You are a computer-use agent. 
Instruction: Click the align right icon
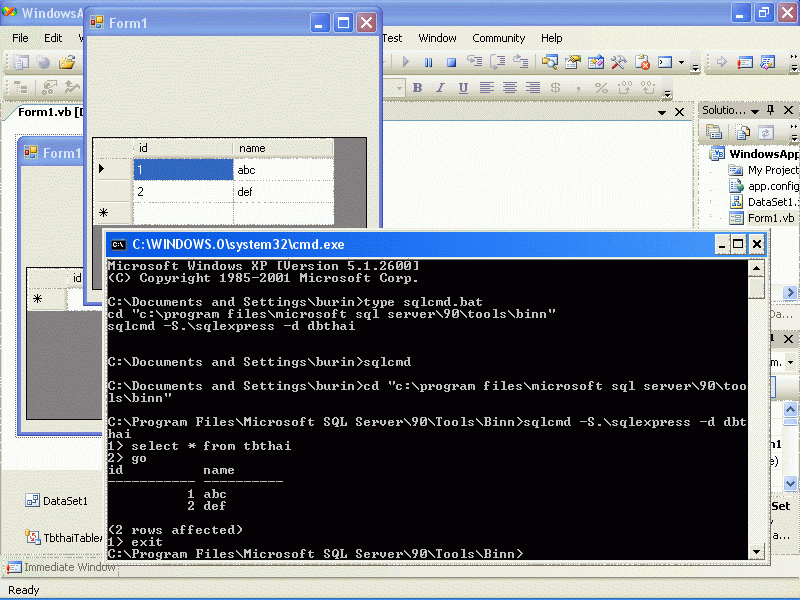[x=533, y=88]
